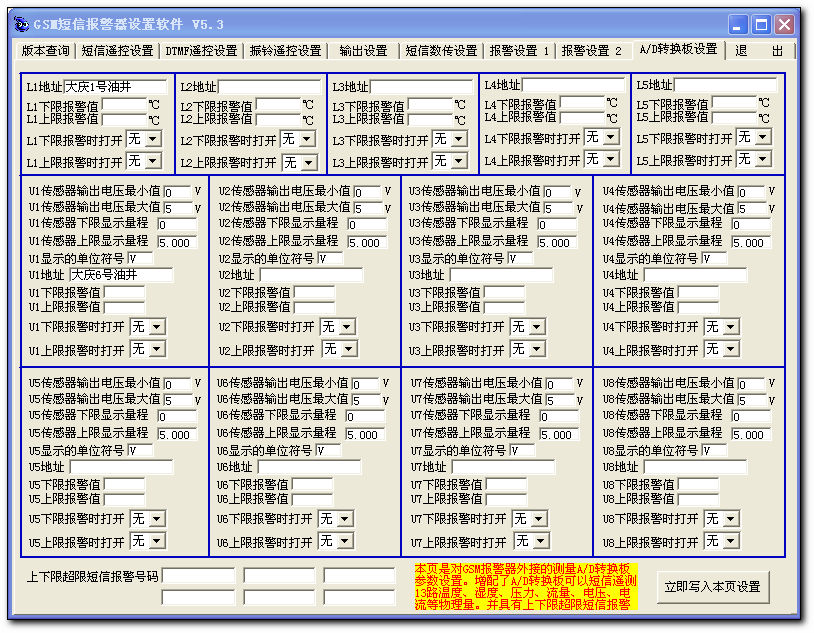The image size is (814, 633).
Task: Click the L1地址 input field
Action: pyautogui.click(x=115, y=87)
